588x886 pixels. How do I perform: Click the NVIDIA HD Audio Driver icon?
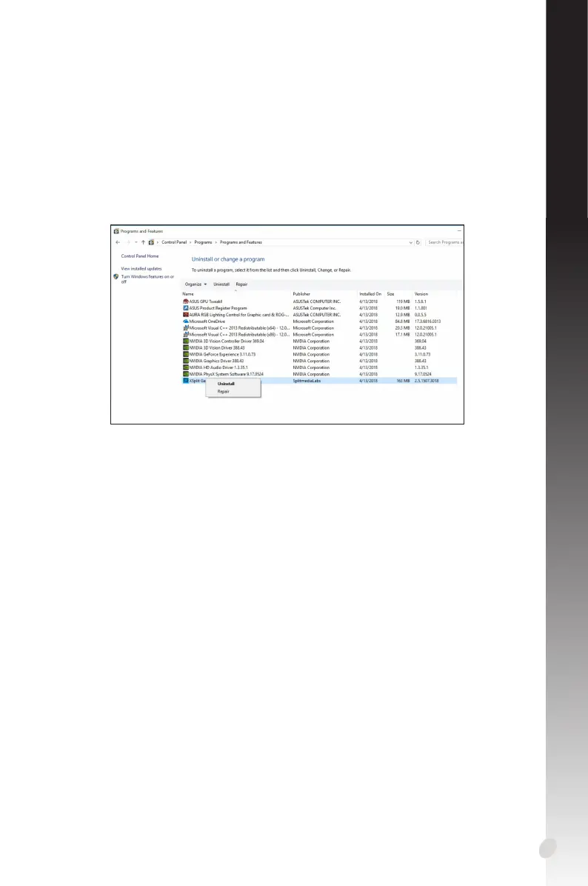(186, 368)
